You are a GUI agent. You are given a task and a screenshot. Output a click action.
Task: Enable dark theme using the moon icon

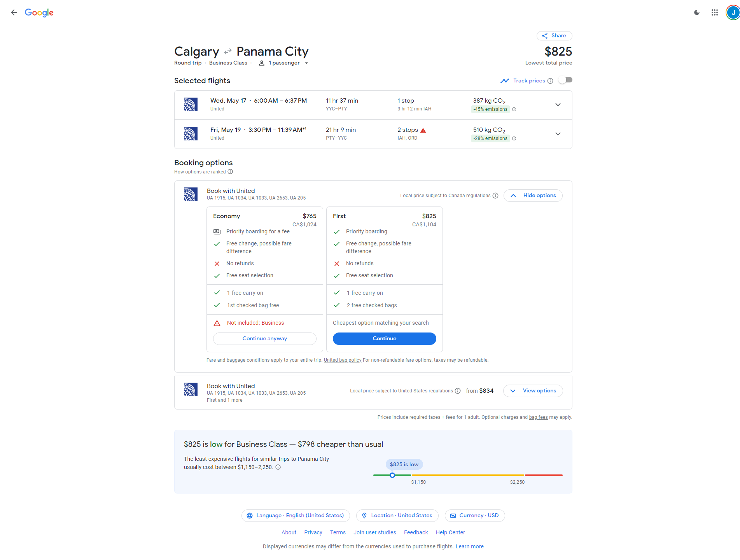[x=696, y=12]
